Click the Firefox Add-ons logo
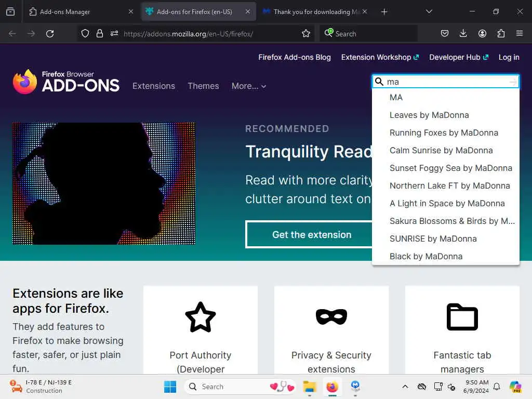Screen dimensions: 532x399 click(x=66, y=82)
